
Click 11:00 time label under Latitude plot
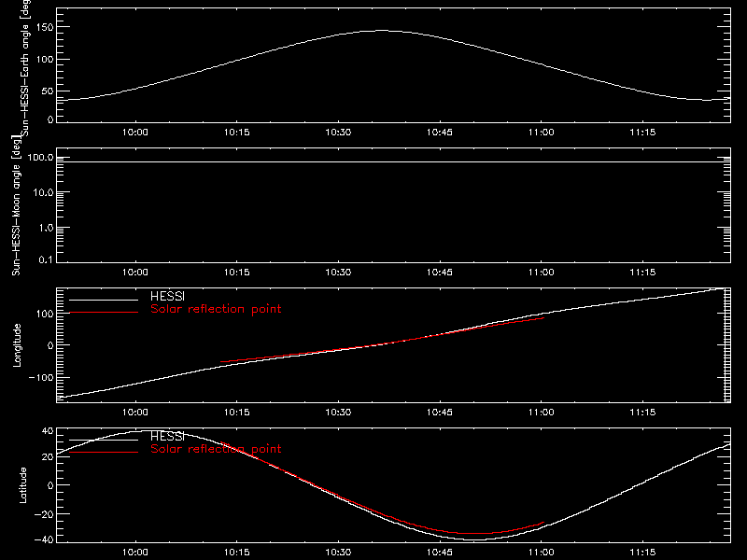[542, 553]
